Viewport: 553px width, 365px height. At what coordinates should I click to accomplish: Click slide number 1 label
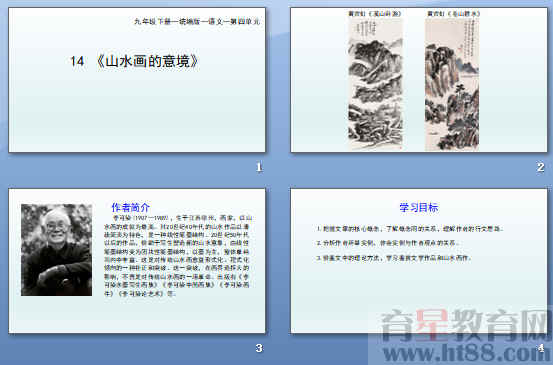[259, 167]
